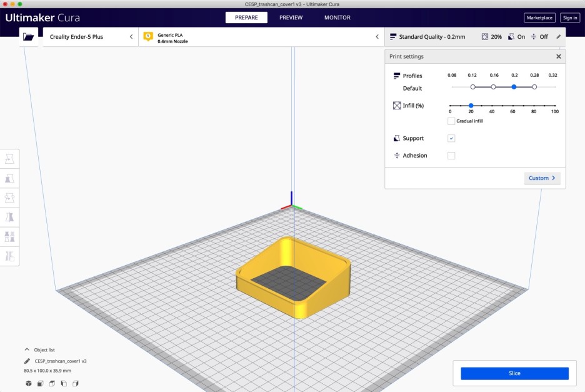Click the Support overhang icon
Screen dimensions: 585x392
click(x=397, y=138)
